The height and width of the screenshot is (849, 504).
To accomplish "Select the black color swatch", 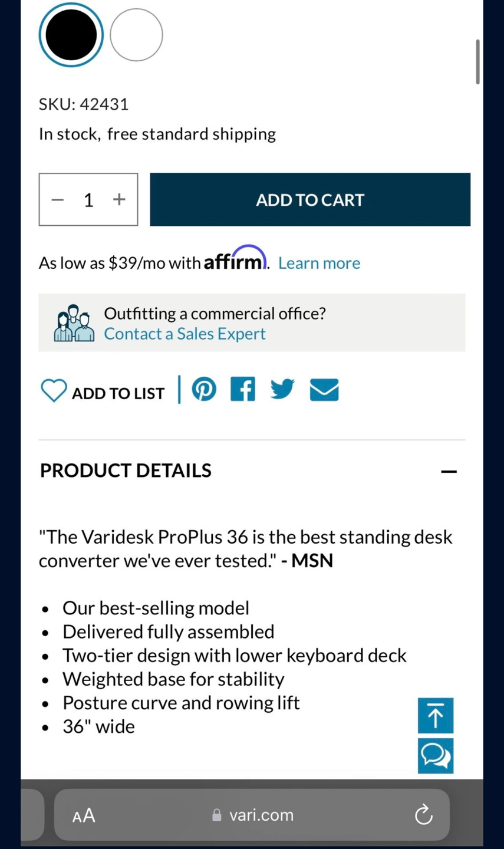I will (x=71, y=35).
